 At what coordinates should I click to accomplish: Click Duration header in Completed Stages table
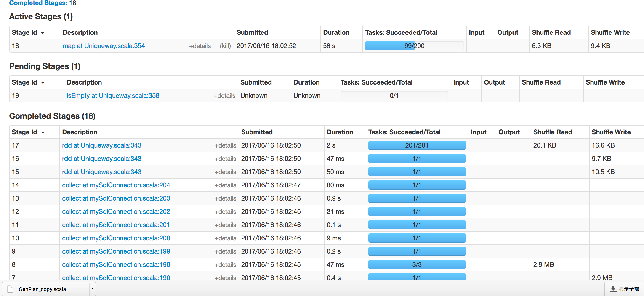coord(340,132)
